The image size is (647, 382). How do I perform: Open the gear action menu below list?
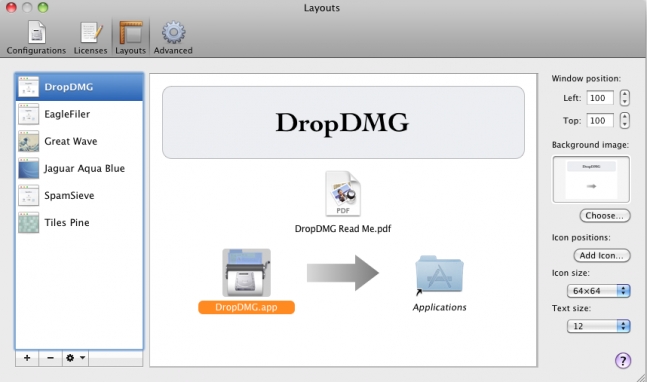pos(76,358)
